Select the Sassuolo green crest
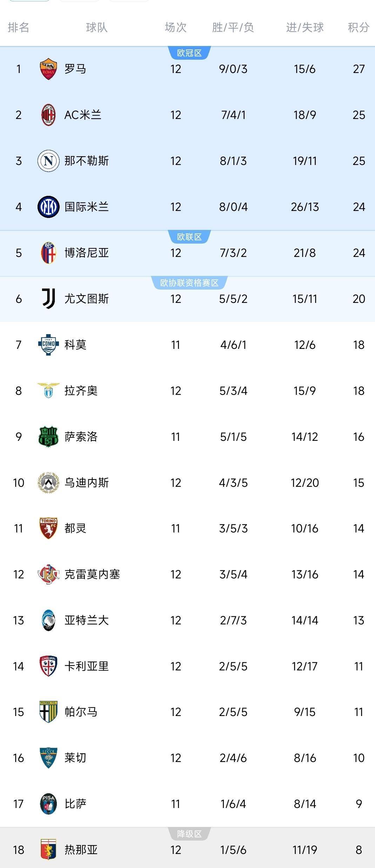 click(48, 437)
